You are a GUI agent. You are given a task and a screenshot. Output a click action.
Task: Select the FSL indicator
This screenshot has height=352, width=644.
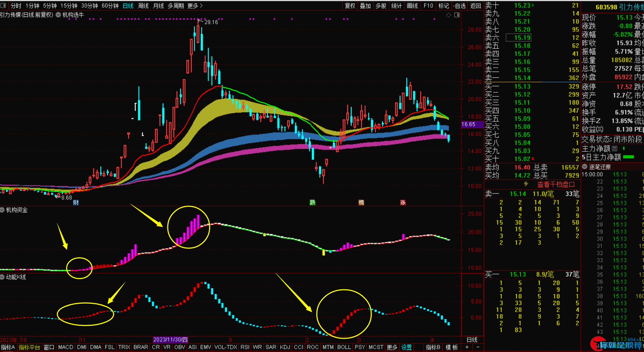click(110, 347)
